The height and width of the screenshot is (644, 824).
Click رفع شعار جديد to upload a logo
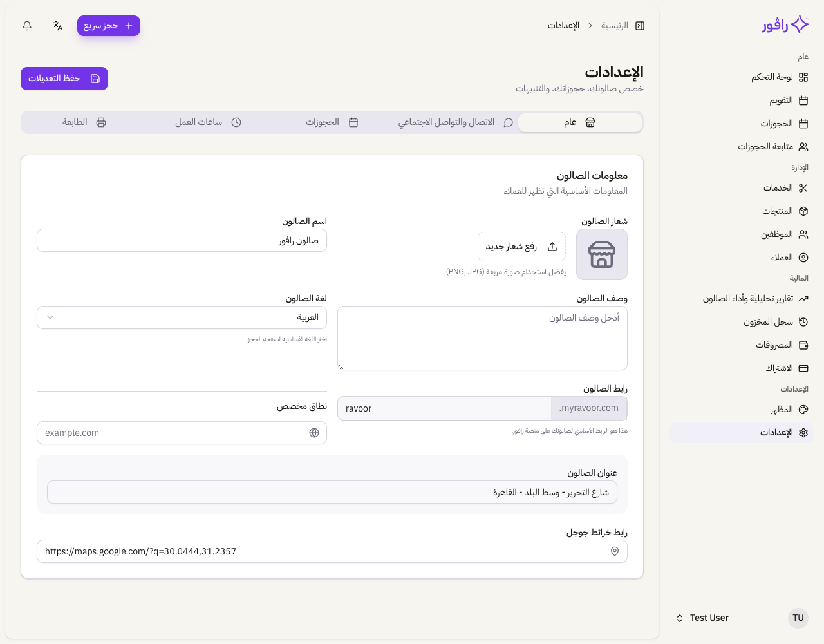521,247
